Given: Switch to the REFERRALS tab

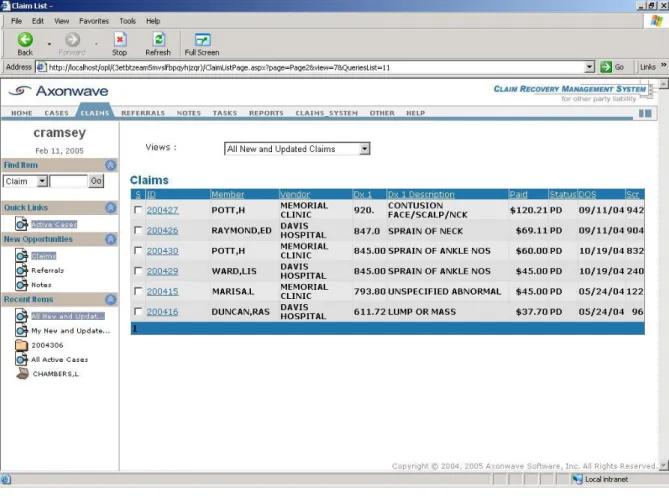Looking at the screenshot, I should (143, 113).
